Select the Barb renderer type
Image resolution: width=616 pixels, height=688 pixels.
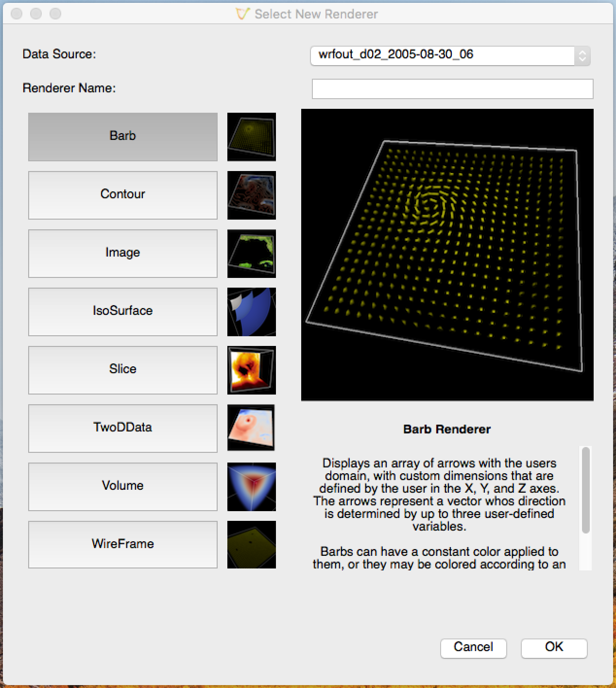(x=122, y=137)
